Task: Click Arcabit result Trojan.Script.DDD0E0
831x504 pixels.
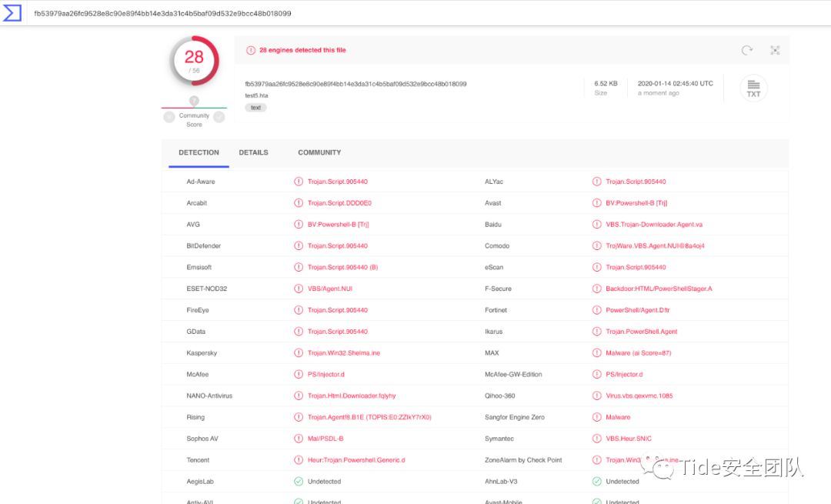Action: click(x=339, y=203)
